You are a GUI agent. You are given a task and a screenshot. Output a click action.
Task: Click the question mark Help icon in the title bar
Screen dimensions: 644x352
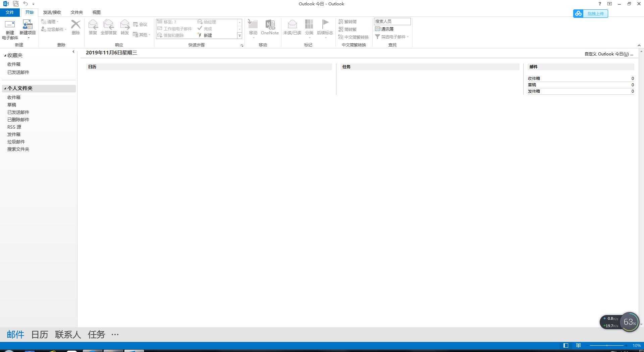point(600,4)
